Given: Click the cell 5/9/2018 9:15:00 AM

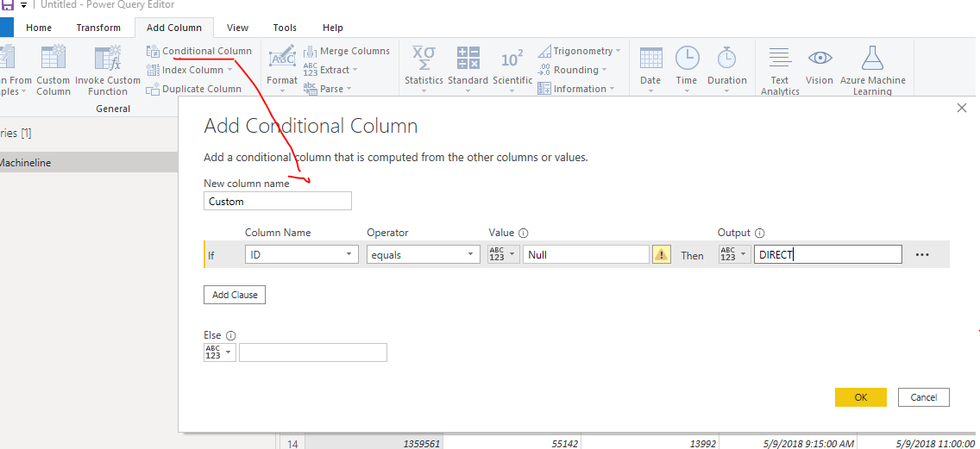Looking at the screenshot, I should click(788, 443).
